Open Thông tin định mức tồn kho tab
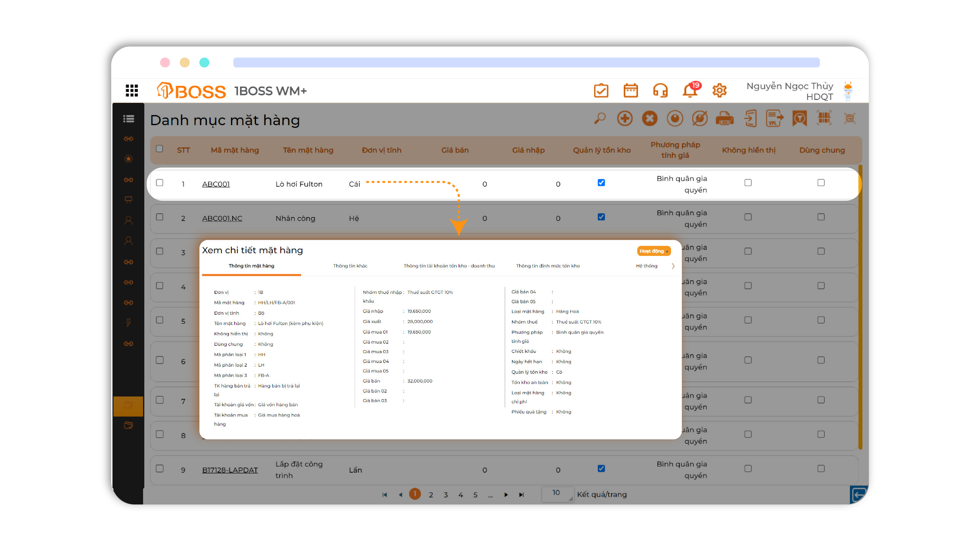Image resolution: width=980 pixels, height=551 pixels. [547, 266]
